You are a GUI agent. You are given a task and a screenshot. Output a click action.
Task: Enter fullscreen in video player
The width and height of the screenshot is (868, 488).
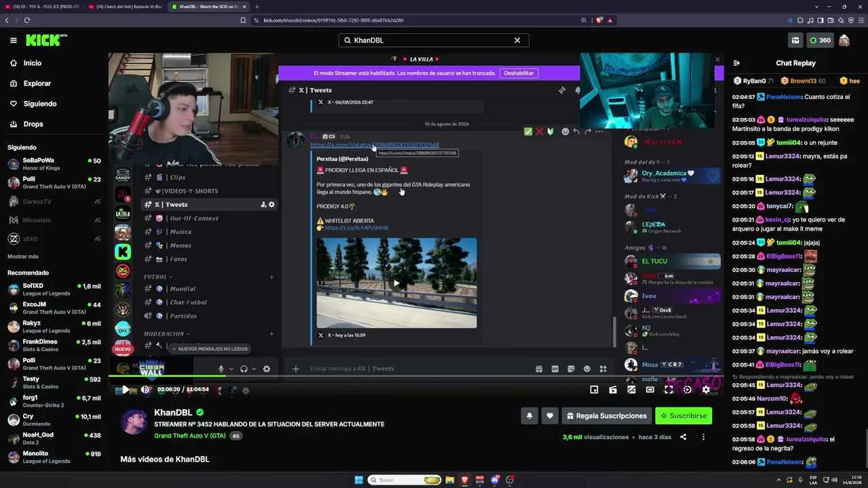(669, 390)
